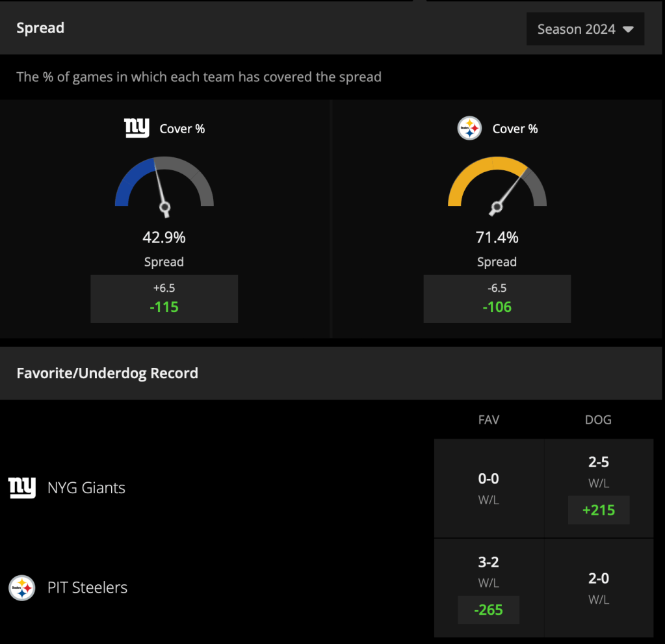665x644 pixels.
Task: Click the NY Giants logo in record table
Action: click(22, 487)
